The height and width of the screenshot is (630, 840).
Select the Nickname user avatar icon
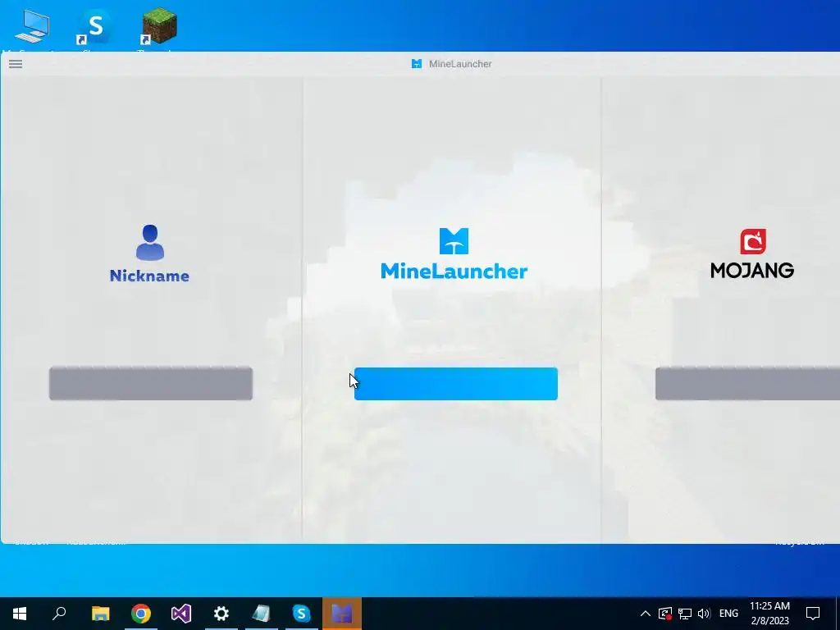click(150, 242)
